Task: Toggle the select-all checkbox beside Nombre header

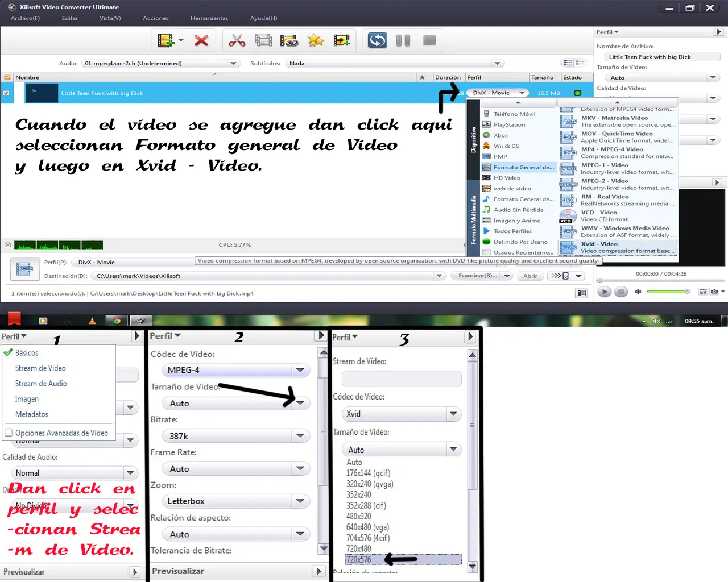Action: click(7, 77)
